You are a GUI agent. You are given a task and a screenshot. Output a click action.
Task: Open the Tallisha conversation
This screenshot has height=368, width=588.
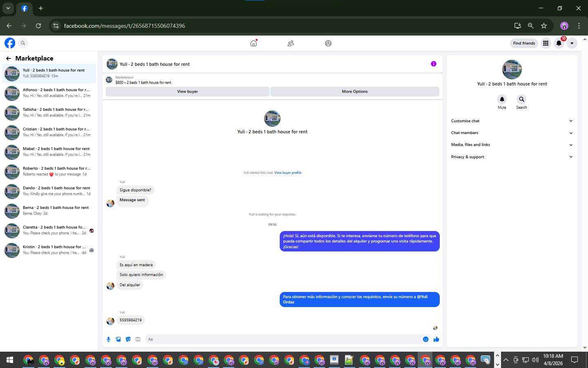click(49, 112)
